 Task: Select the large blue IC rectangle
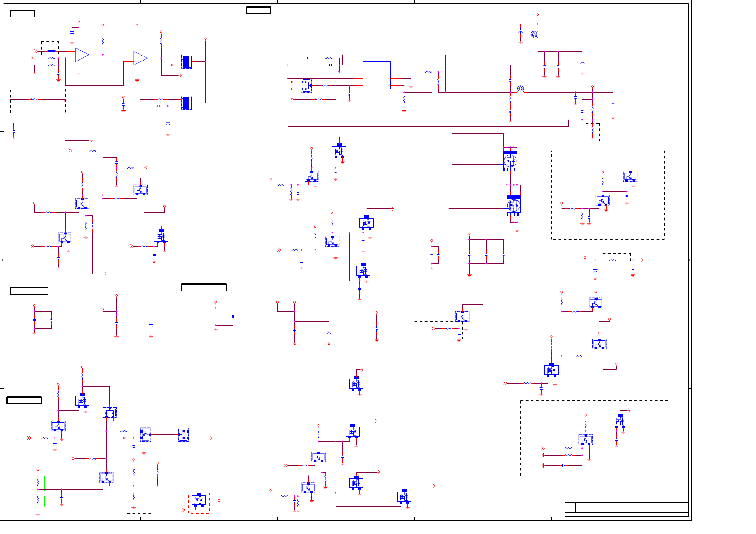(x=377, y=75)
